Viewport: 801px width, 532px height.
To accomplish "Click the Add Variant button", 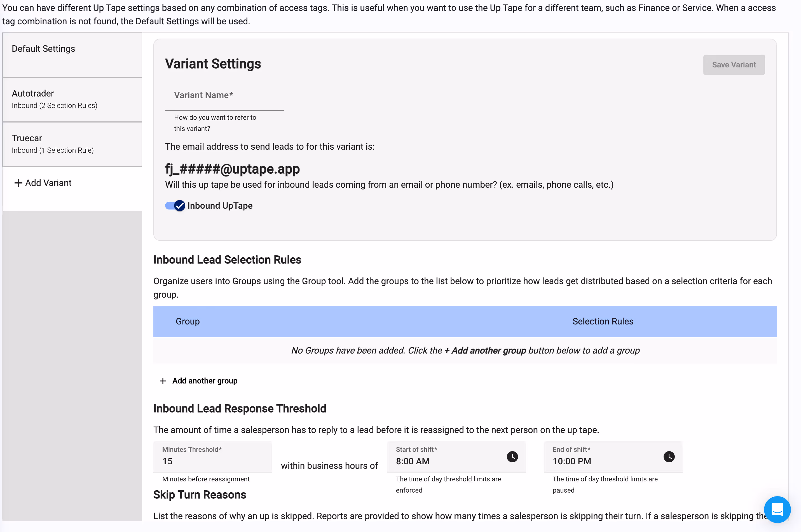I will [48, 183].
